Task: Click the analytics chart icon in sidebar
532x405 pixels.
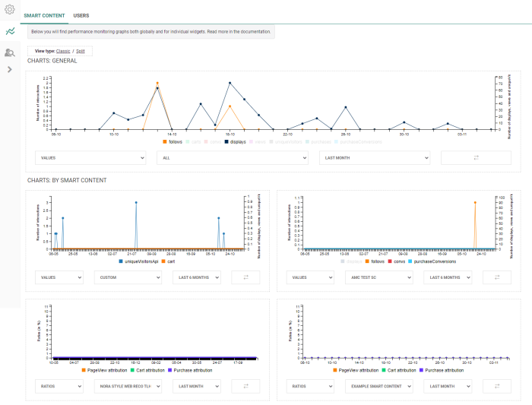Action: click(x=10, y=32)
